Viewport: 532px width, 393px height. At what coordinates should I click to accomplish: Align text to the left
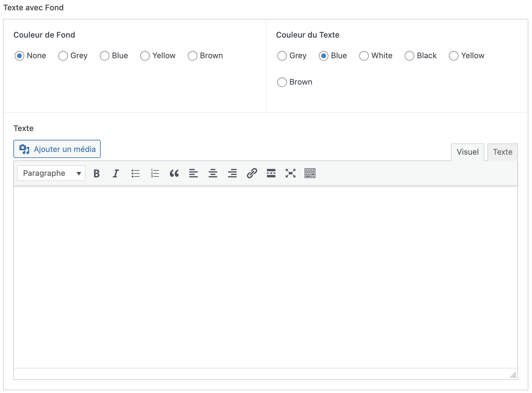tap(194, 173)
